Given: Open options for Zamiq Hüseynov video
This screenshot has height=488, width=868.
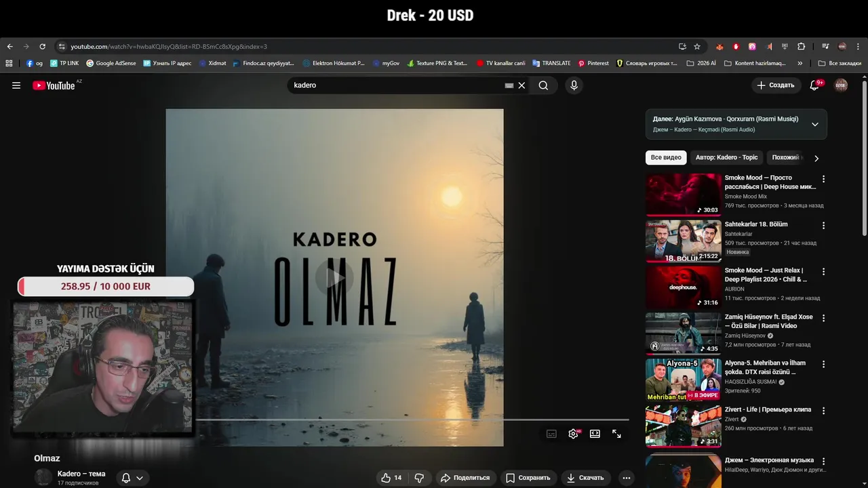Looking at the screenshot, I should [x=824, y=317].
